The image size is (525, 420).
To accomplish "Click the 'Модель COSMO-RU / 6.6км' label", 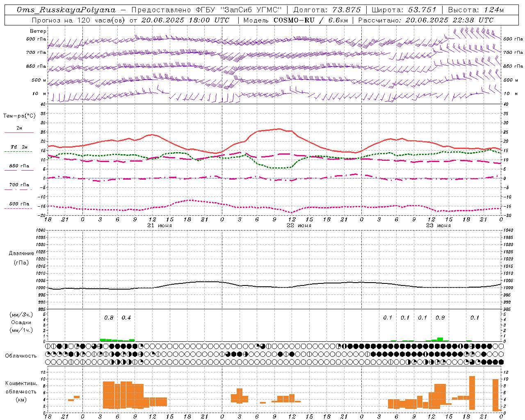I will 295,20.
